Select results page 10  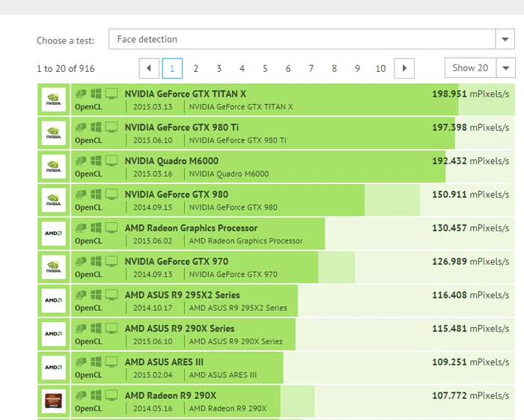tap(380, 68)
